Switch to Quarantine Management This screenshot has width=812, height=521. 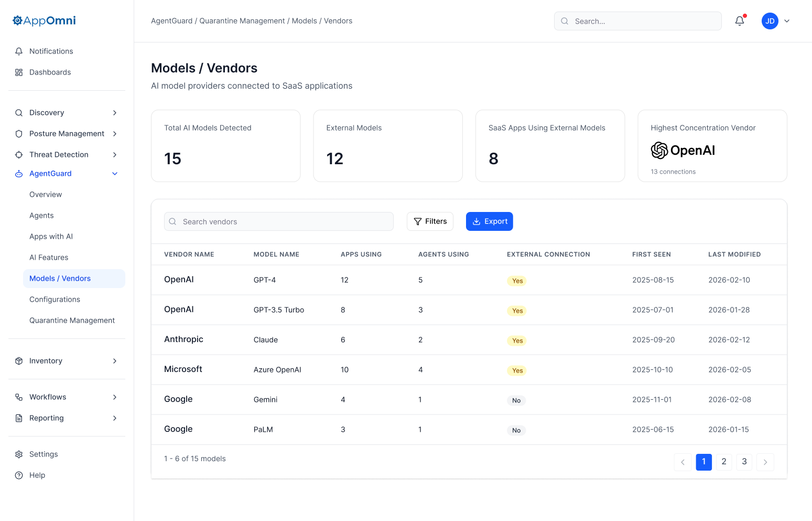(72, 320)
